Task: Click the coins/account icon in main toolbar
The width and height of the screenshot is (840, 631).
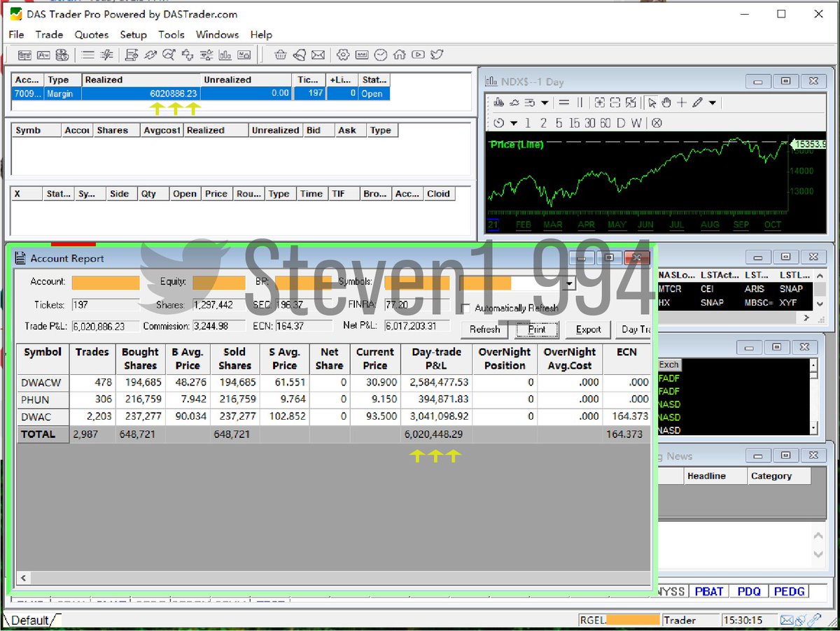Action: click(62, 55)
